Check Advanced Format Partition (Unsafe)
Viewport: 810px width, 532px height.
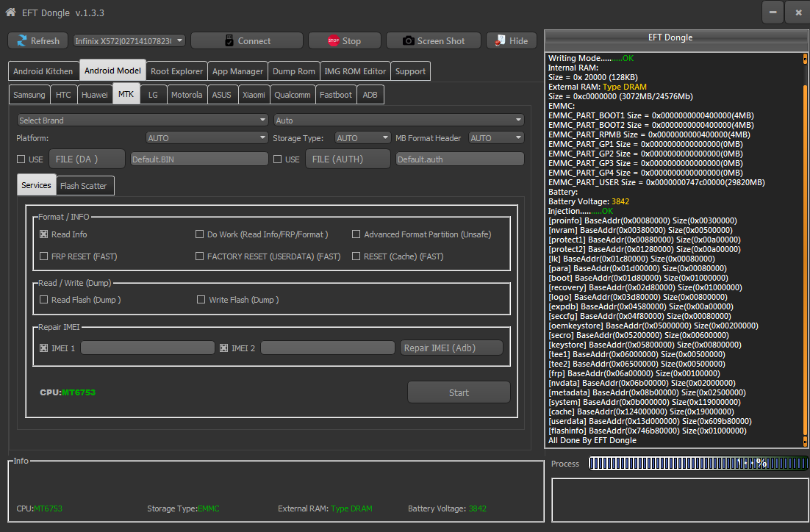click(x=356, y=234)
